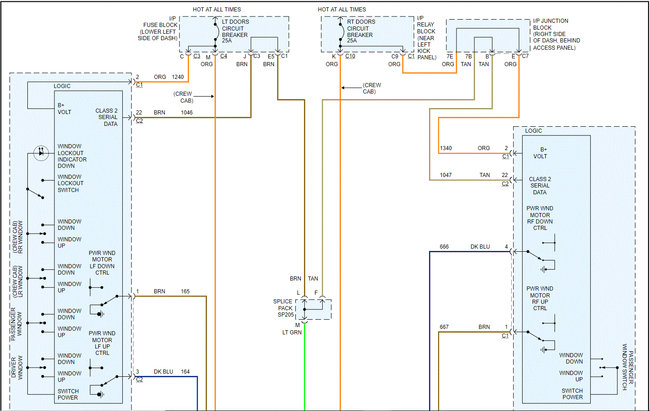Click the ORG label beside 1340
This screenshot has height=411, width=650.
point(484,148)
